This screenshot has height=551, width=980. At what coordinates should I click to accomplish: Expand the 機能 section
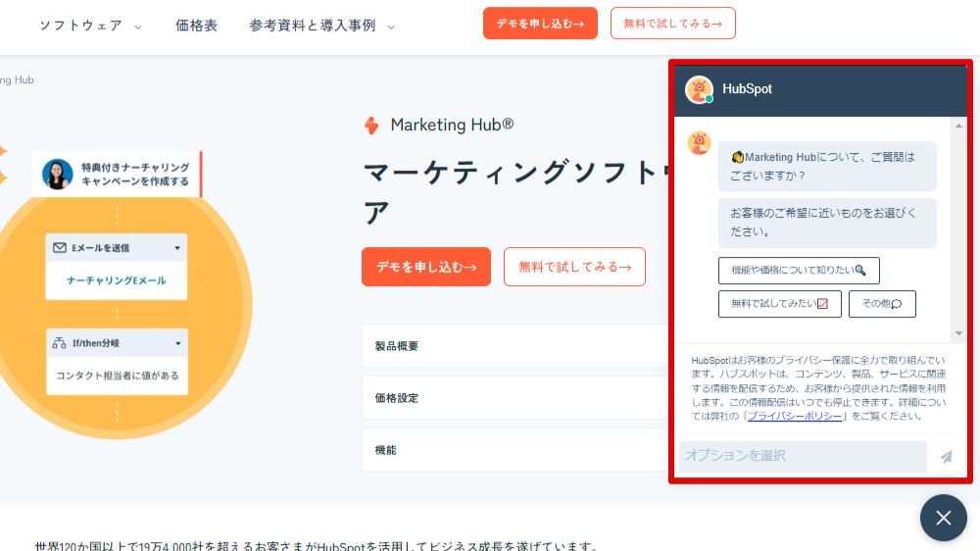pyautogui.click(x=515, y=450)
